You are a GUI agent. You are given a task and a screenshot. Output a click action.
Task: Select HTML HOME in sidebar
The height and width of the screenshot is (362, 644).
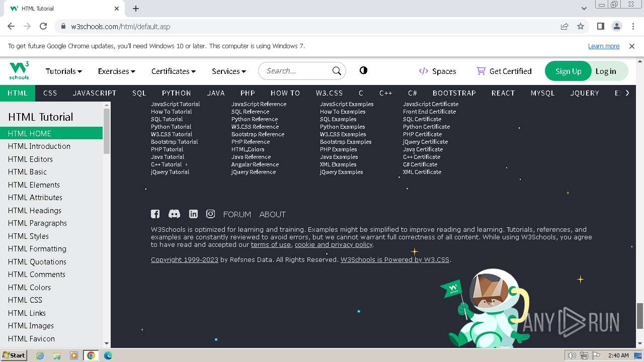[51, 133]
